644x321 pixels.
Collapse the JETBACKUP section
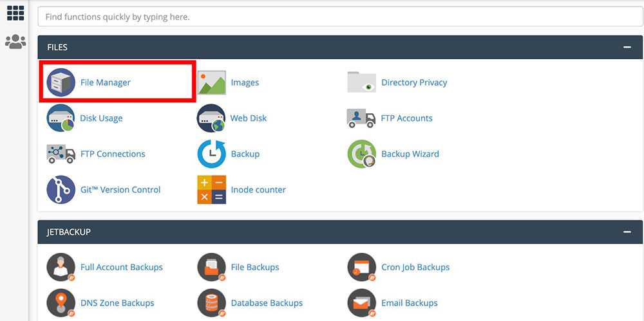point(627,232)
